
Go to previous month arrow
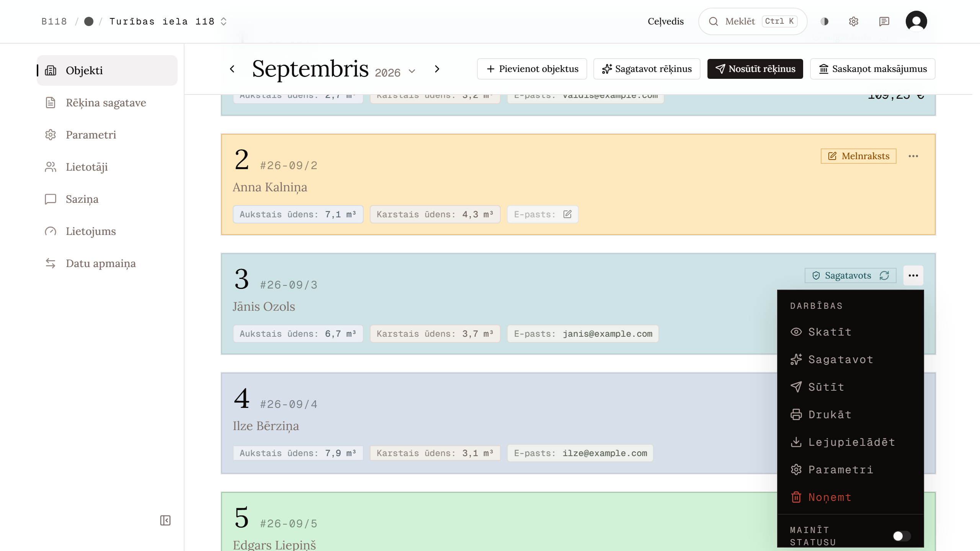coord(232,69)
